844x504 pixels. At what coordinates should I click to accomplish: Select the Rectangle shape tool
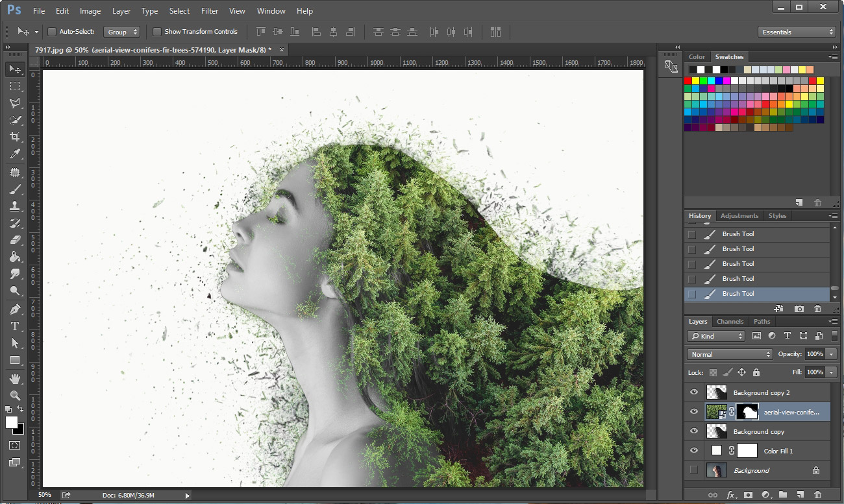pos(15,360)
